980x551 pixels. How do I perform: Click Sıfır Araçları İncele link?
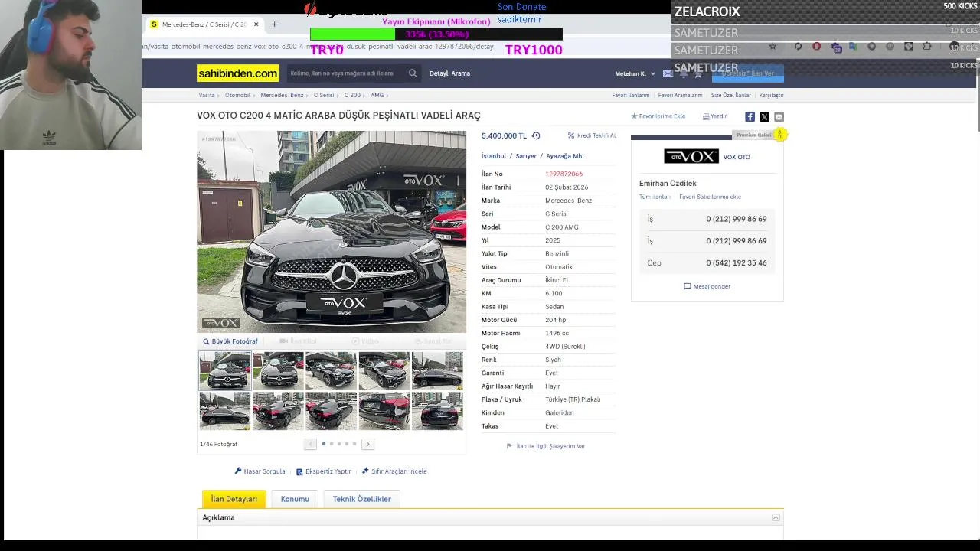point(394,471)
